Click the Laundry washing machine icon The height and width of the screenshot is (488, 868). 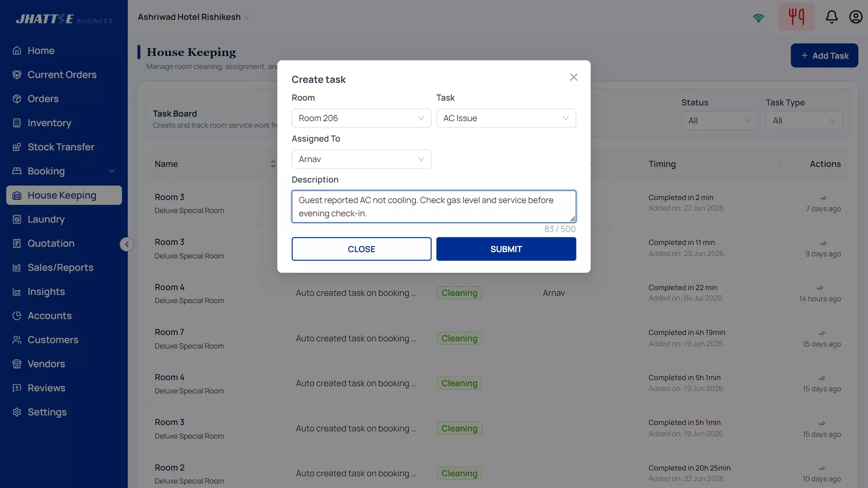click(x=17, y=219)
